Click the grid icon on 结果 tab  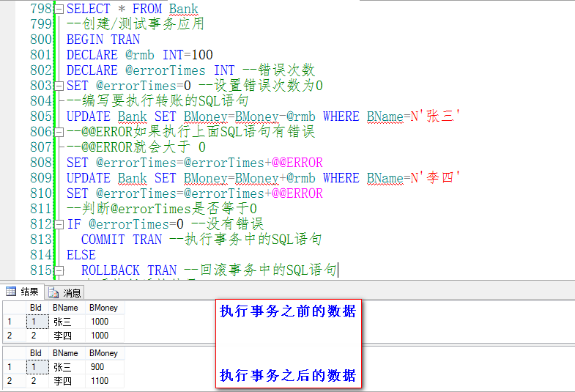(11, 292)
